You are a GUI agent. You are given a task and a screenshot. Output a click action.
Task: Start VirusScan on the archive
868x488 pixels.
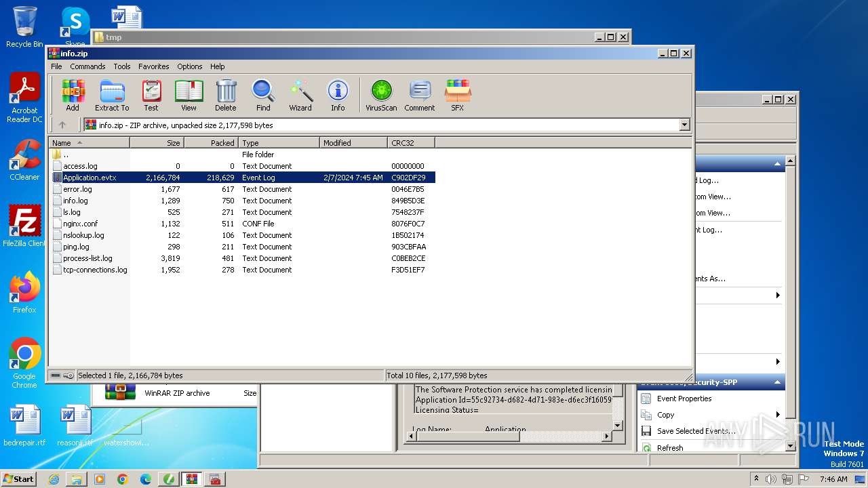(x=381, y=96)
